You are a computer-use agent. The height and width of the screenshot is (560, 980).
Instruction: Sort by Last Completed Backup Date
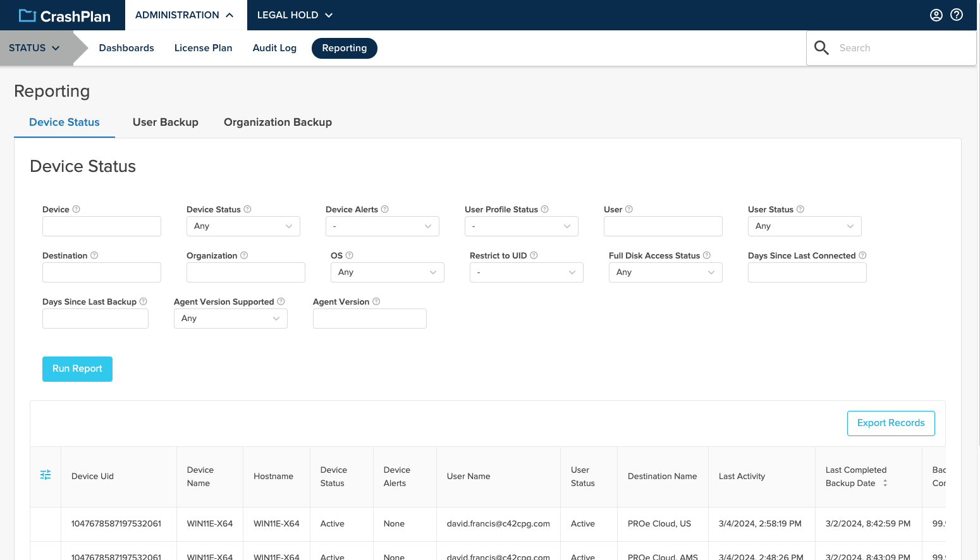point(885,482)
